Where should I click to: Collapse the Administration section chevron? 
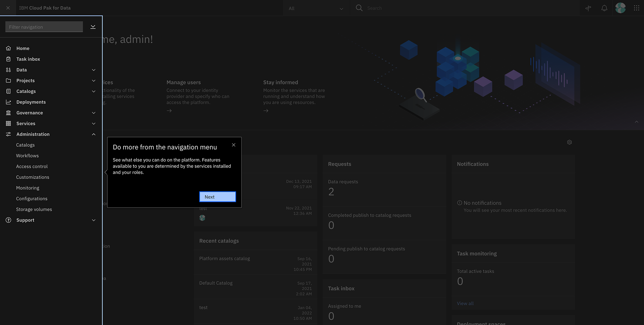[x=94, y=134]
